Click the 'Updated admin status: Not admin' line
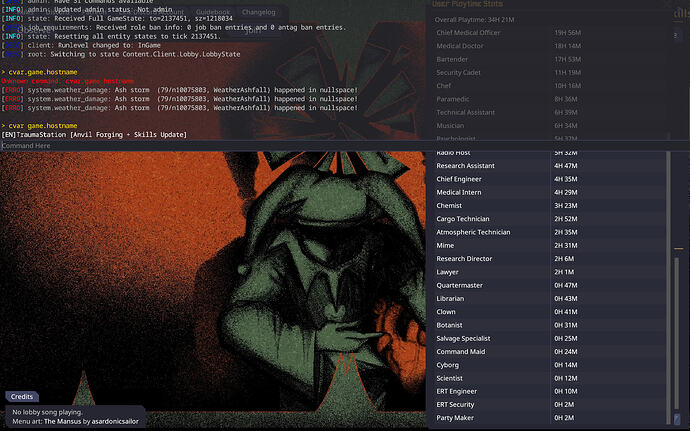The width and height of the screenshot is (690, 431). (x=87, y=10)
